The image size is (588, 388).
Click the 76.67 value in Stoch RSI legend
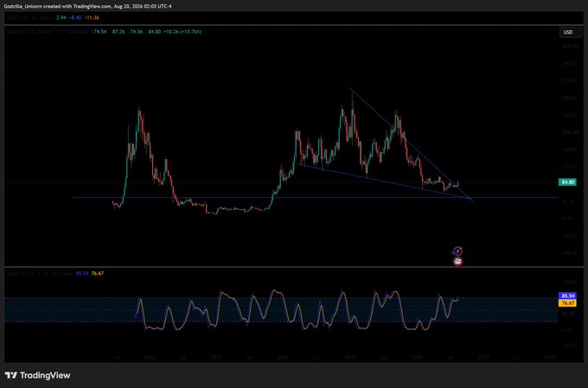[98, 273]
